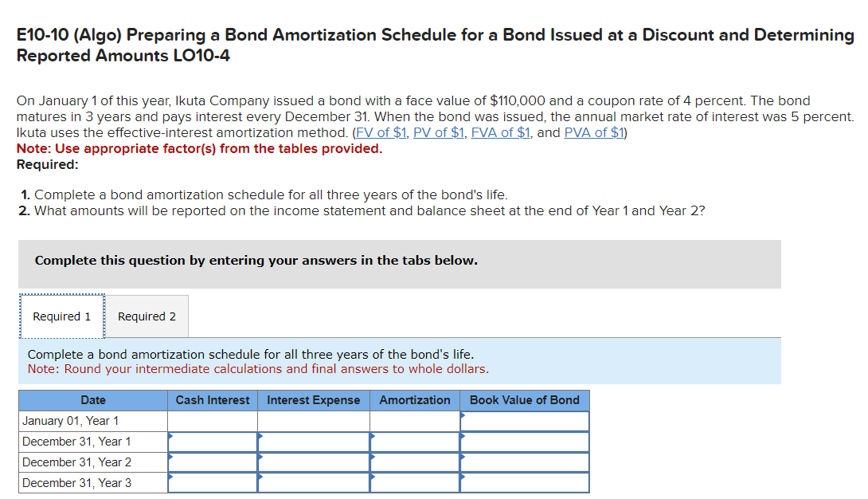Click the December 31 Year 1 Cash Interest cell
The height and width of the screenshot is (499, 868).
(212, 442)
